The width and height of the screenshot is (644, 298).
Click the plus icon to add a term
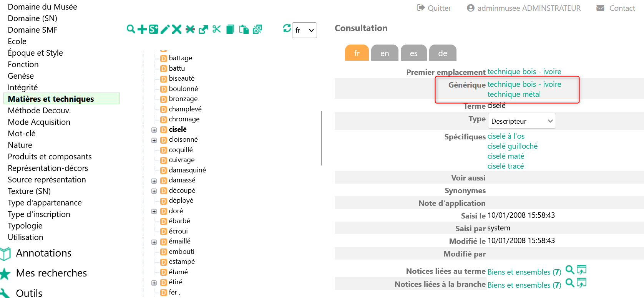click(142, 29)
